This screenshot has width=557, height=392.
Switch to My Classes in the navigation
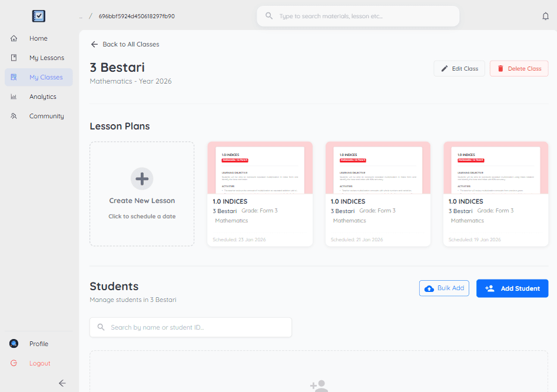coord(46,77)
